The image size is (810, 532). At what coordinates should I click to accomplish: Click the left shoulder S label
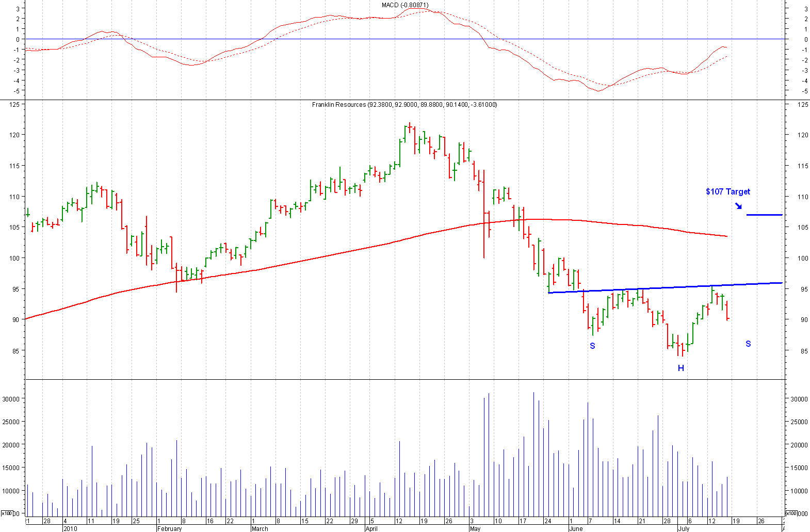[x=592, y=346]
